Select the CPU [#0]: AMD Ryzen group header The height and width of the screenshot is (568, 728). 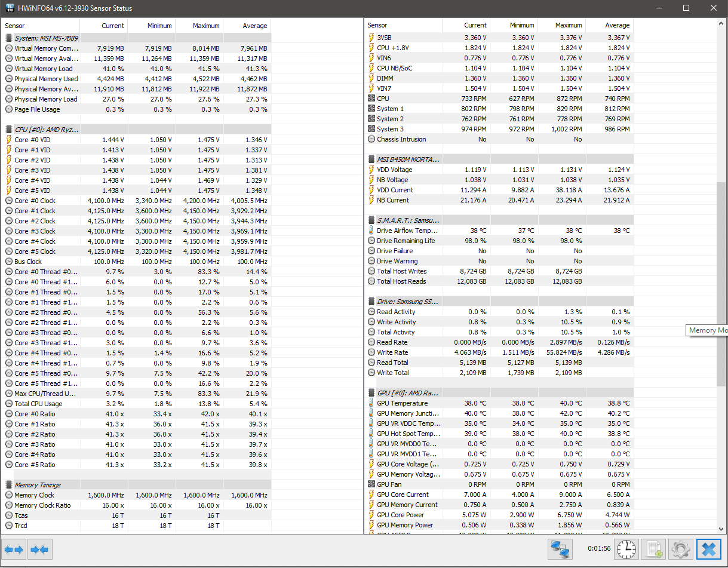click(x=138, y=129)
